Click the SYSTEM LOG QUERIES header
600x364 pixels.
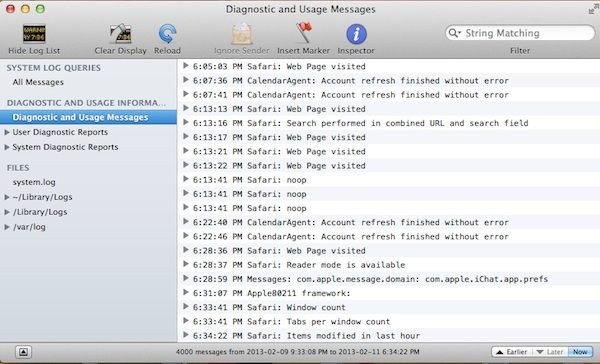tap(54, 68)
